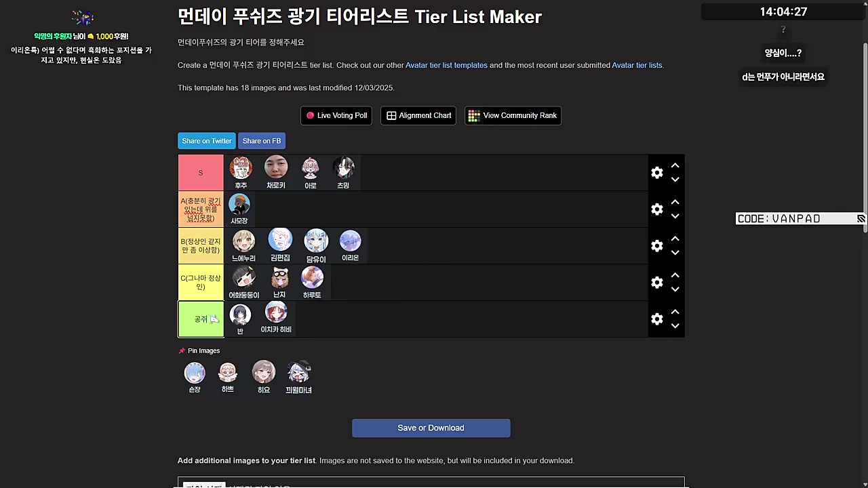Select the 채로키 avatar in S tier

click(x=276, y=172)
